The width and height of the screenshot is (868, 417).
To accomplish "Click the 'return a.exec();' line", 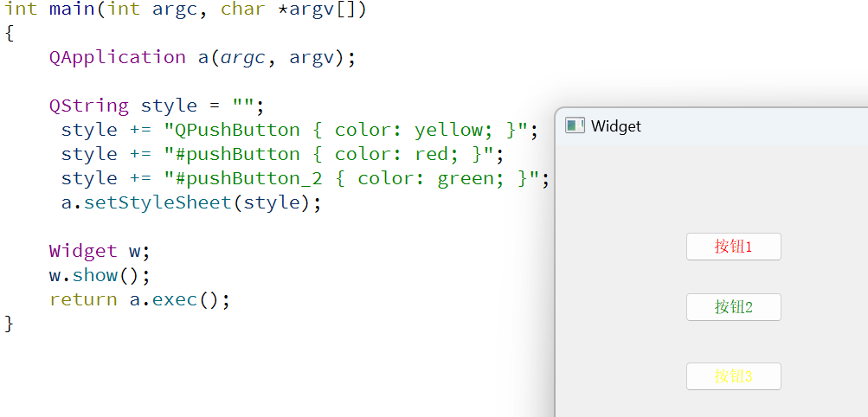I will click(139, 299).
